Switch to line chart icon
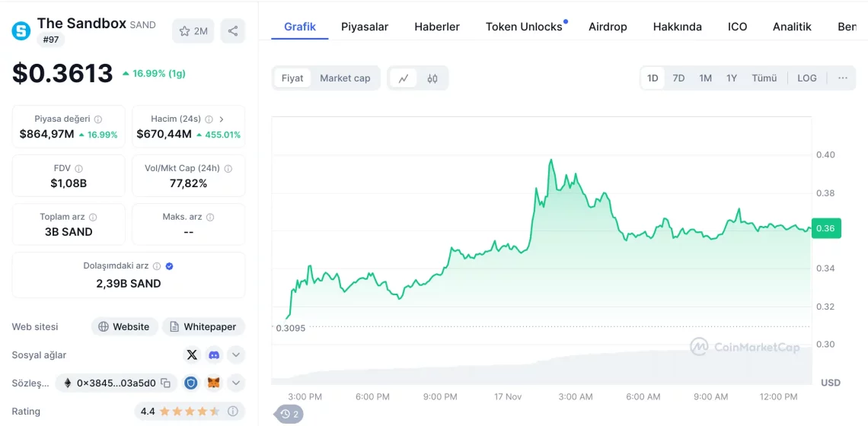 pos(404,78)
